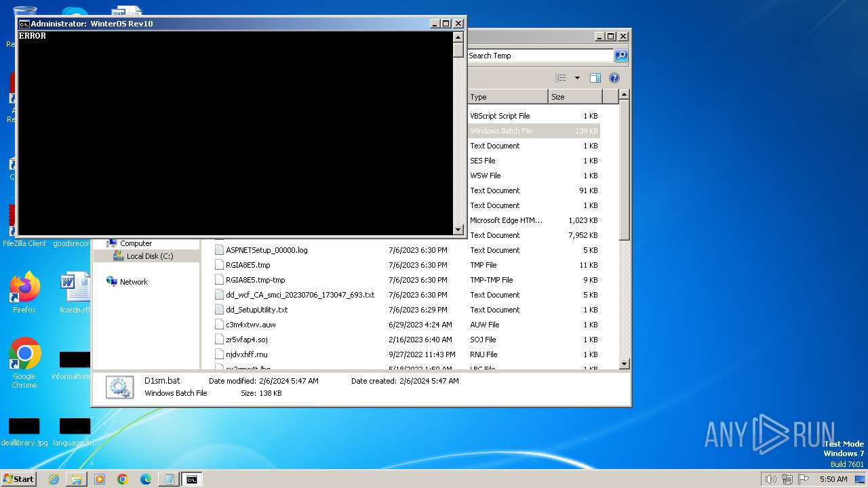Select the RGIA8E5.tmp-tmp file
The image size is (868, 488).
pyautogui.click(x=255, y=280)
